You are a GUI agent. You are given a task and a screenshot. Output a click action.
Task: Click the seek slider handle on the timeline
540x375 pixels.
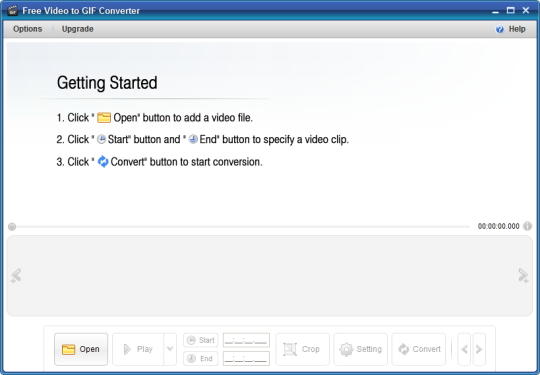click(12, 227)
